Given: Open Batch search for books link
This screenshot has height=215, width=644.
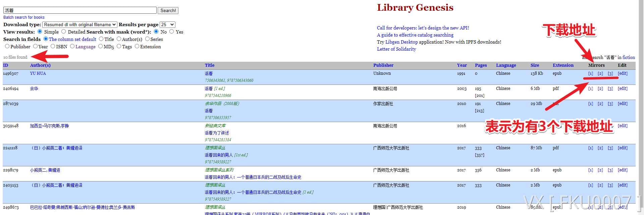Looking at the screenshot, I should point(24,17).
